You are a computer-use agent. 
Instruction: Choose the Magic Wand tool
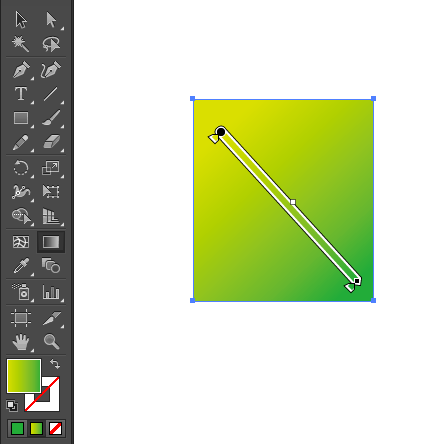click(21, 44)
